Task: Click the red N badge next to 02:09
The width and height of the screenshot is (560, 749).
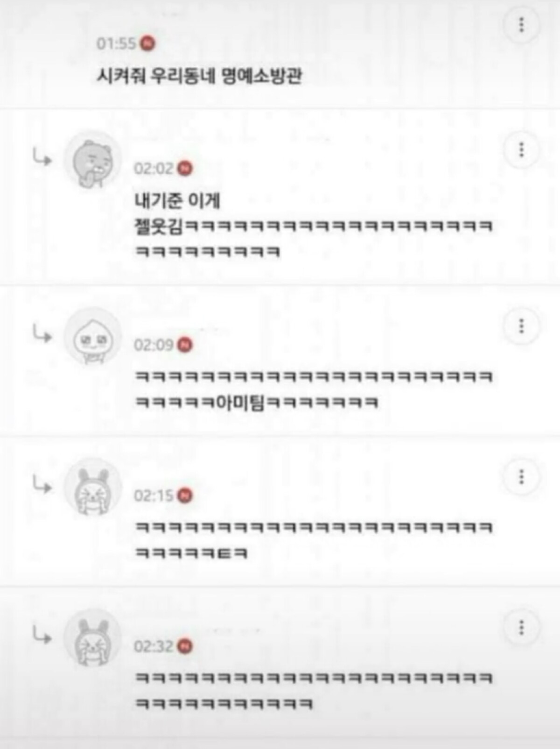Action: point(185,345)
